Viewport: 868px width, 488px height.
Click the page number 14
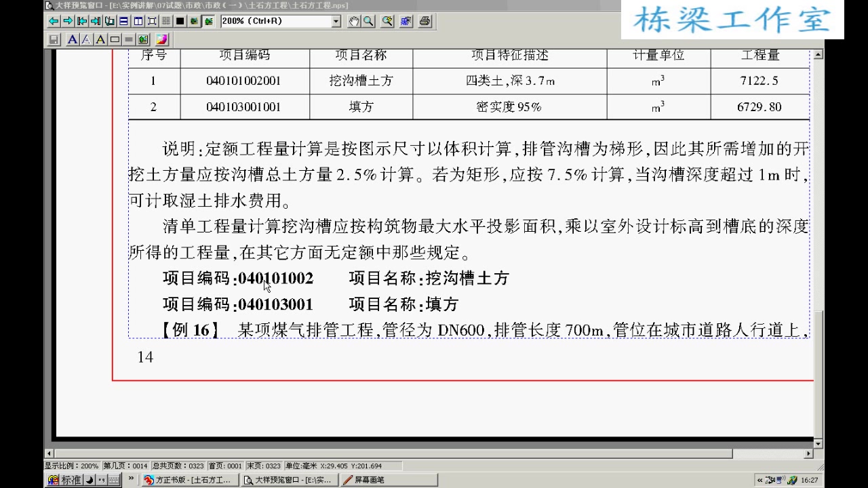(145, 357)
